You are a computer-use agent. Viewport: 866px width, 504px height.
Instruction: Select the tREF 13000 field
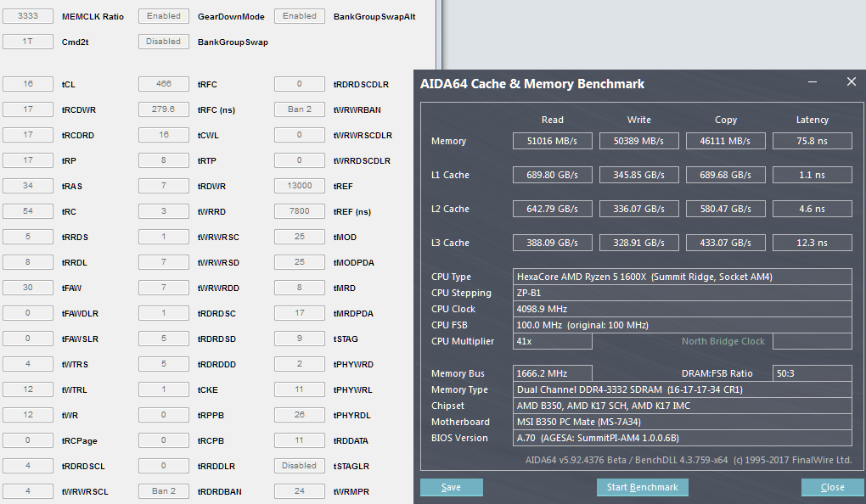(x=300, y=186)
